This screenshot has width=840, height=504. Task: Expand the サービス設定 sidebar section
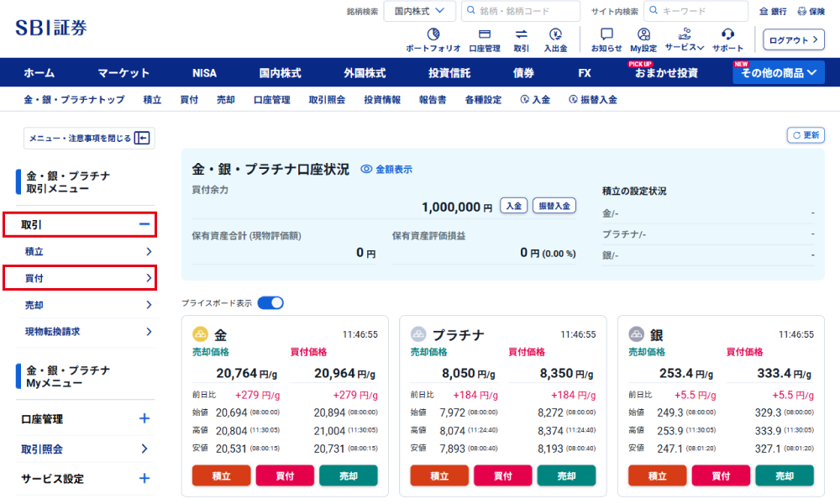[x=144, y=479]
